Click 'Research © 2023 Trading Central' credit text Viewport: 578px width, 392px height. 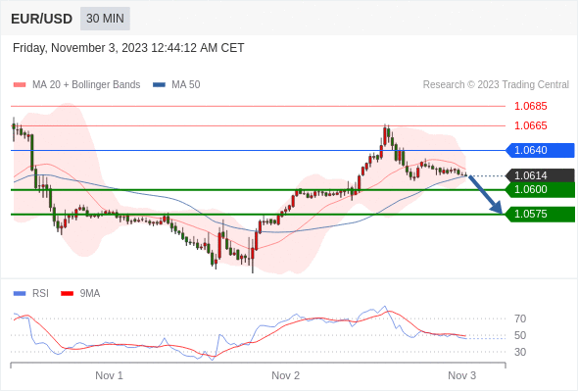click(496, 85)
